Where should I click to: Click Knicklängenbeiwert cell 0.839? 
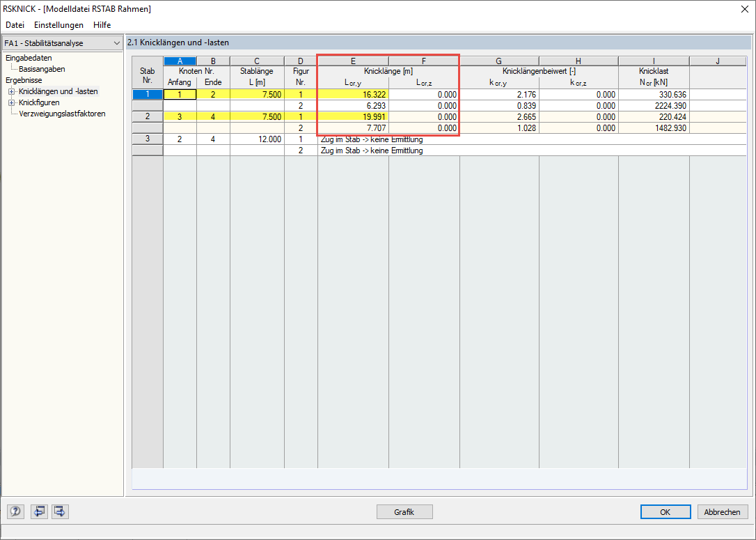click(x=499, y=106)
